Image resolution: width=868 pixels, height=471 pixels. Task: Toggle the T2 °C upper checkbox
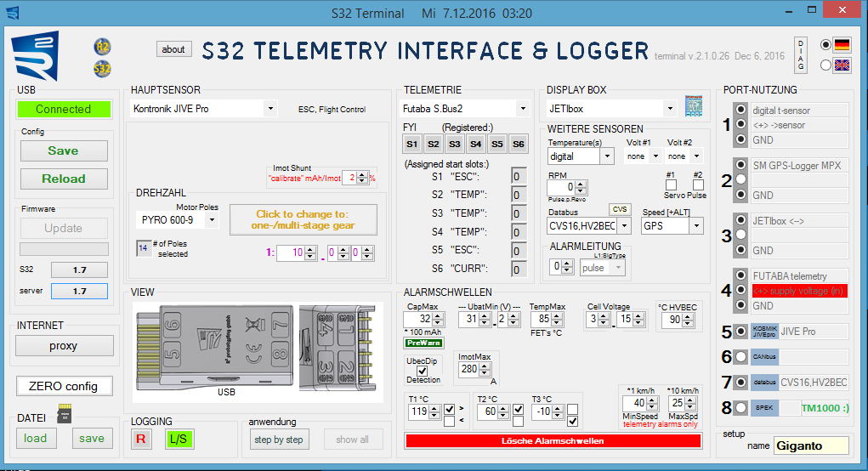click(518, 410)
